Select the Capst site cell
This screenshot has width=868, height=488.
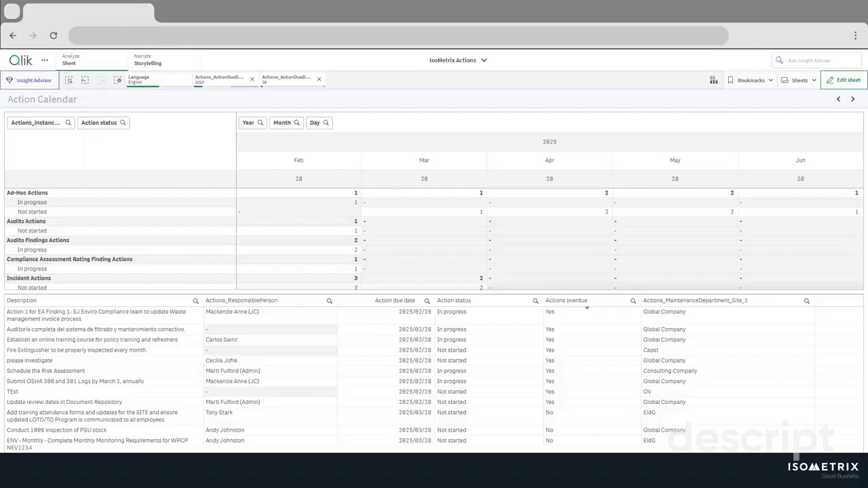tap(651, 350)
